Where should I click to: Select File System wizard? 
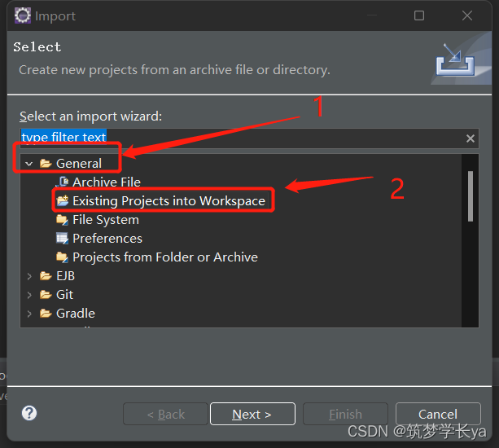click(106, 220)
